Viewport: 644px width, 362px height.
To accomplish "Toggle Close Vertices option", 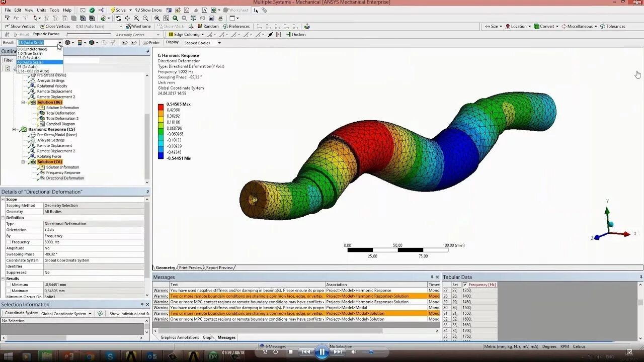I will point(55,26).
